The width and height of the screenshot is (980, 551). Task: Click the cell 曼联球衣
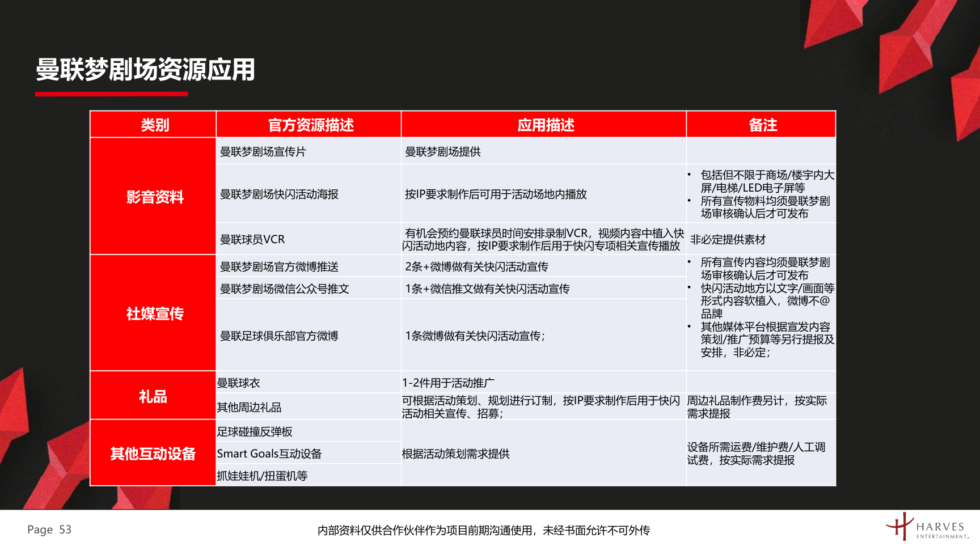point(309,383)
